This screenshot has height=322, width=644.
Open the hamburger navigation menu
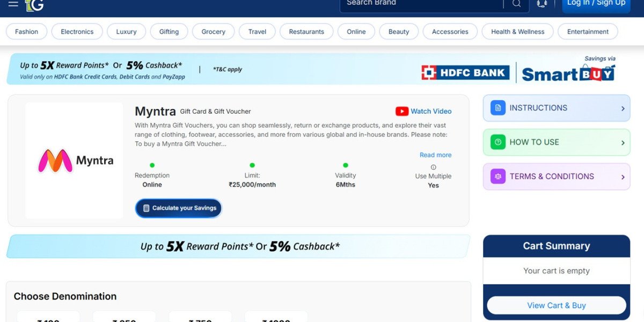point(13,4)
